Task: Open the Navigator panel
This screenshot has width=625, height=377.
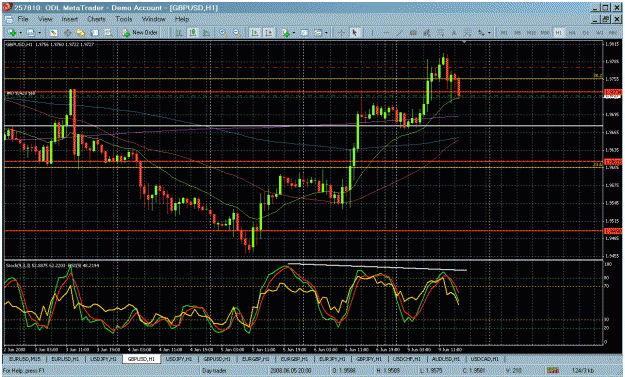Action: 81,33
